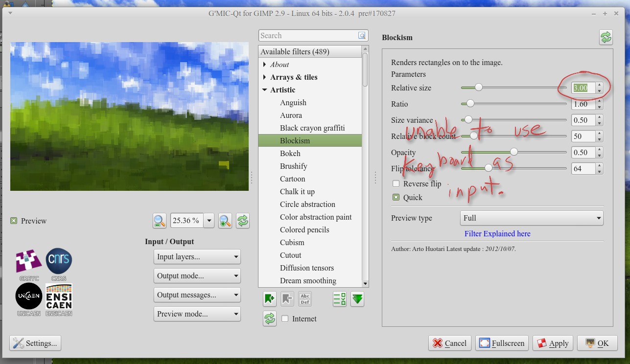This screenshot has width=630, height=364.
Task: Click the selection mode checklist icon
Action: (339, 299)
